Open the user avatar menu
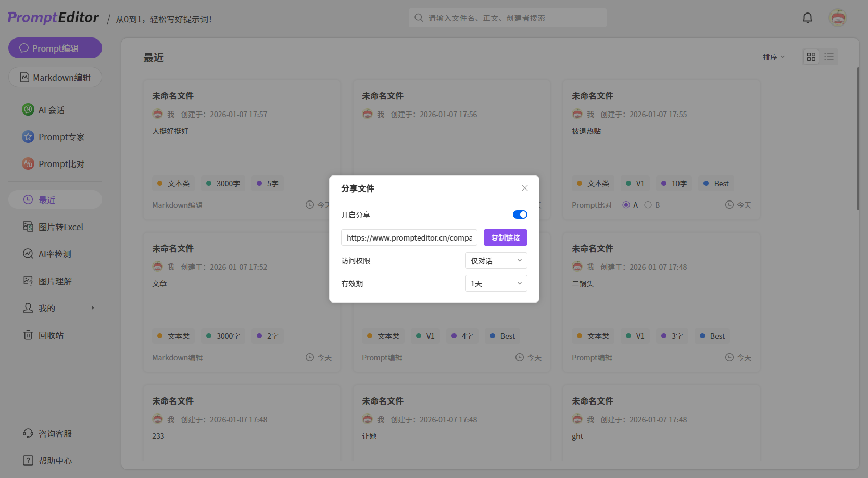Image resolution: width=868 pixels, height=478 pixels. [837, 18]
